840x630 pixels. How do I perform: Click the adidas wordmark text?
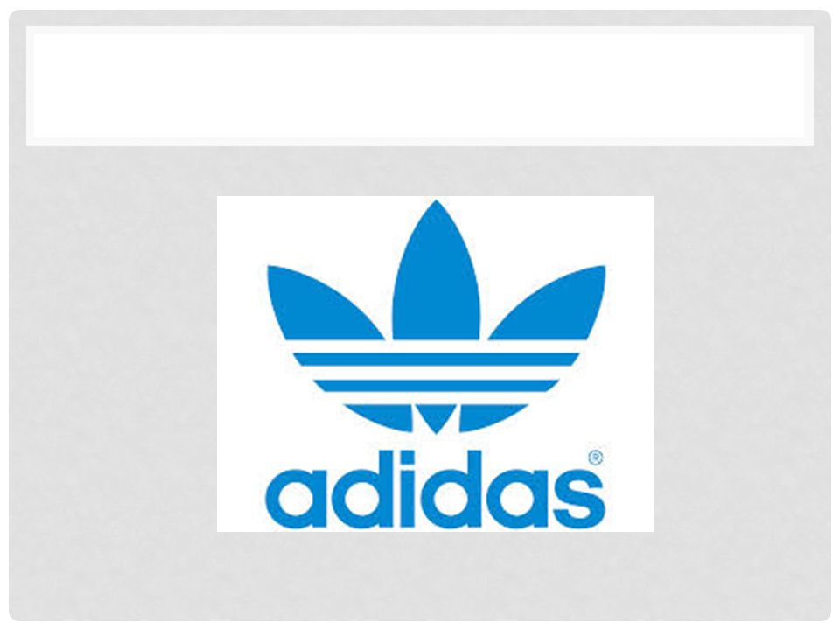[435, 489]
